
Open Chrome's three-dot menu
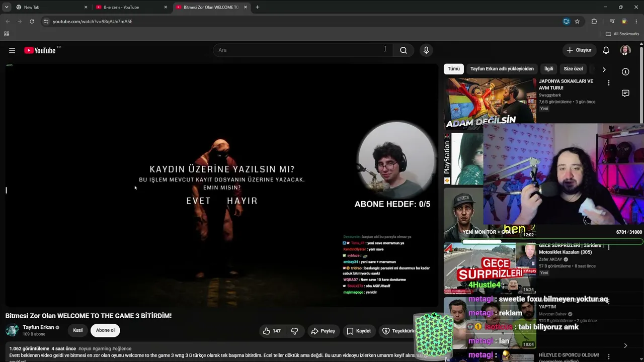pos(636,22)
